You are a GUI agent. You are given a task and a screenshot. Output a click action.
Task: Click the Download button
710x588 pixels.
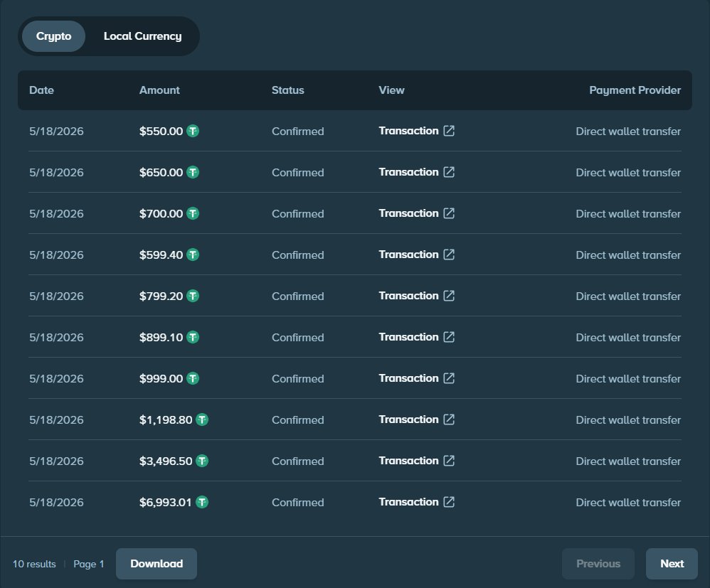click(157, 564)
